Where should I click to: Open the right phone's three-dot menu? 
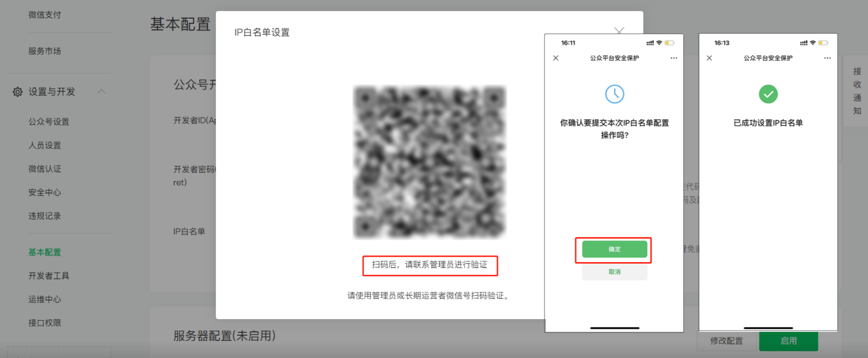[827, 58]
